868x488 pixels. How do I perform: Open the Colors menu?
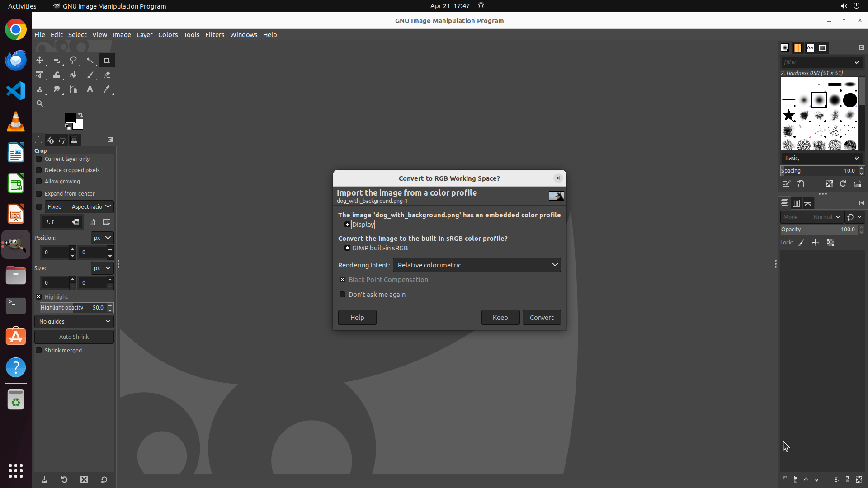[x=168, y=35]
